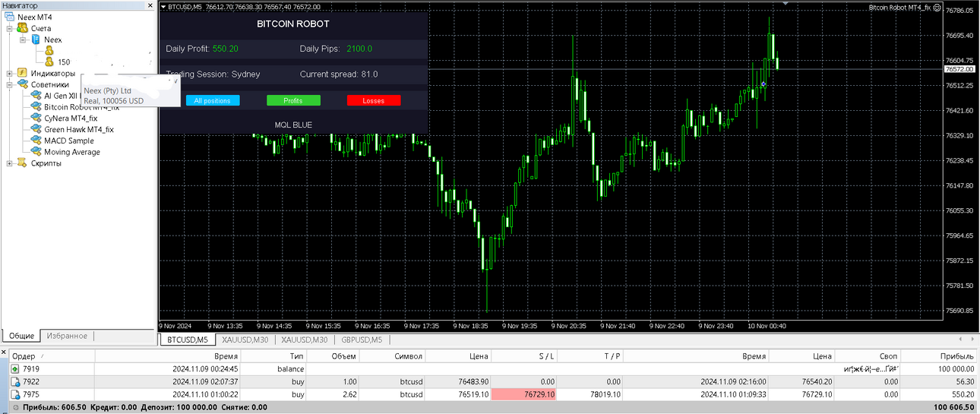Expand the Индикаторы tree node
The image size is (980, 414).
point(9,74)
